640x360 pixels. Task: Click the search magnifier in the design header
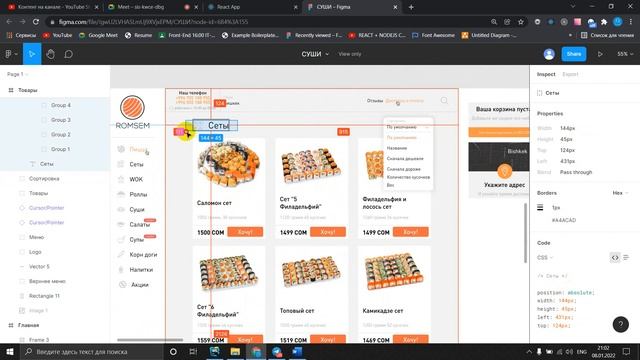point(444,100)
